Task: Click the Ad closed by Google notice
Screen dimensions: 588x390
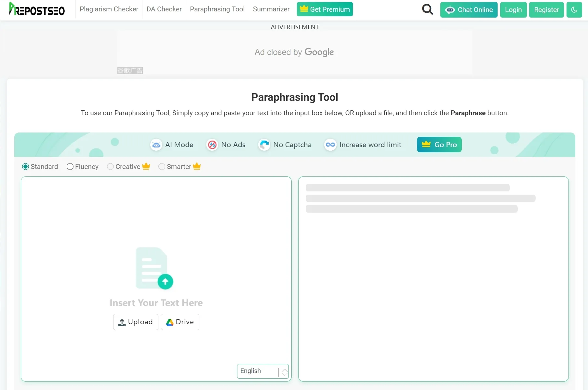Action: 294,52
